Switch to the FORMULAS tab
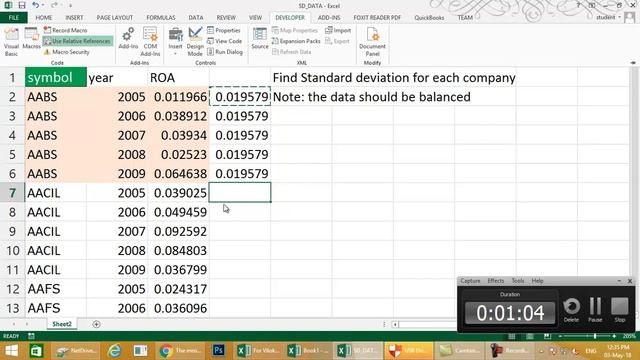The width and height of the screenshot is (640, 360). pyautogui.click(x=161, y=18)
